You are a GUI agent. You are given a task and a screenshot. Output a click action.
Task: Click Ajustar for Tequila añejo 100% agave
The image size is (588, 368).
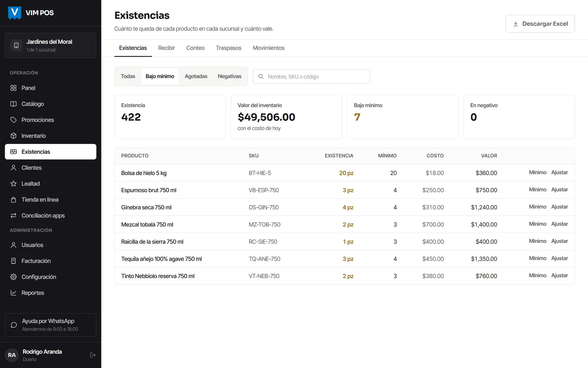point(560,258)
